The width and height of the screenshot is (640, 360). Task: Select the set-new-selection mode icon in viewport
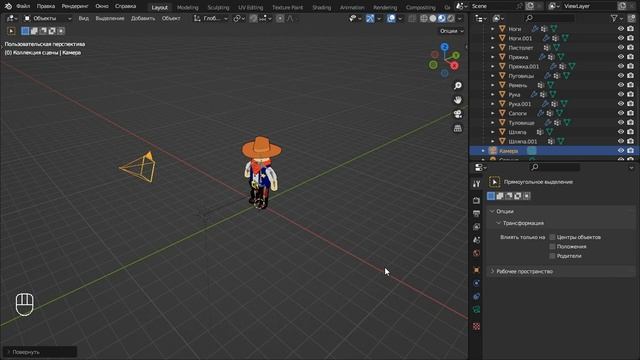pos(25,31)
